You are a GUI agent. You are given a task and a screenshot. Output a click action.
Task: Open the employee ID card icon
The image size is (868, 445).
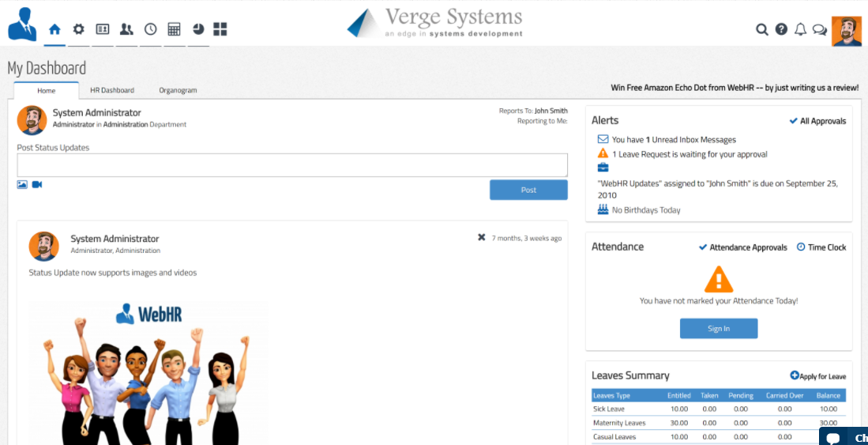point(103,29)
